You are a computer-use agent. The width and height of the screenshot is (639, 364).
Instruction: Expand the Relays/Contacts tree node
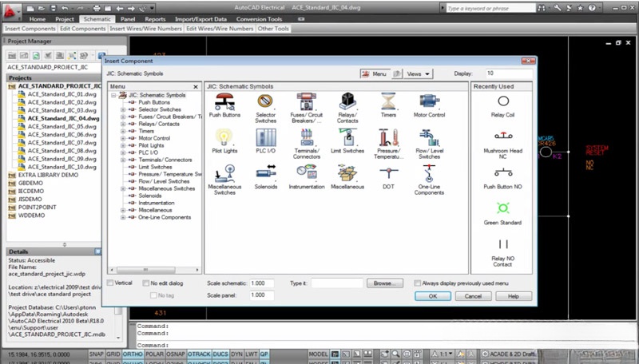(123, 124)
